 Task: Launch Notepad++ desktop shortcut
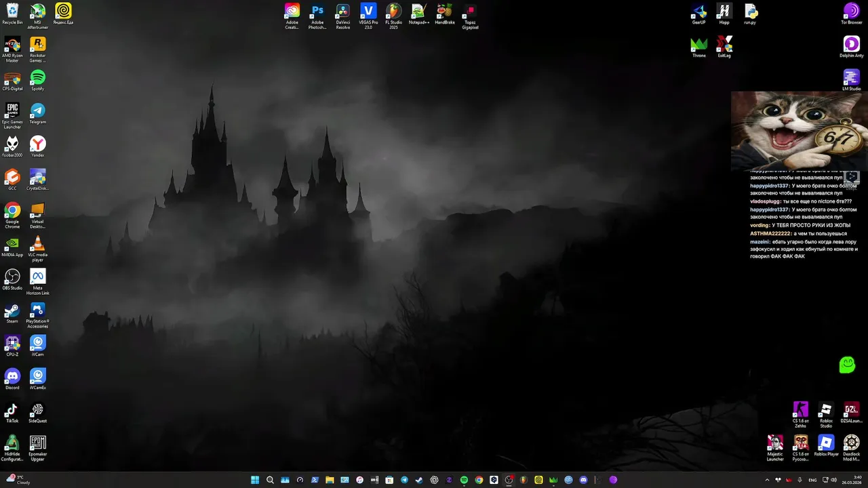tap(419, 14)
